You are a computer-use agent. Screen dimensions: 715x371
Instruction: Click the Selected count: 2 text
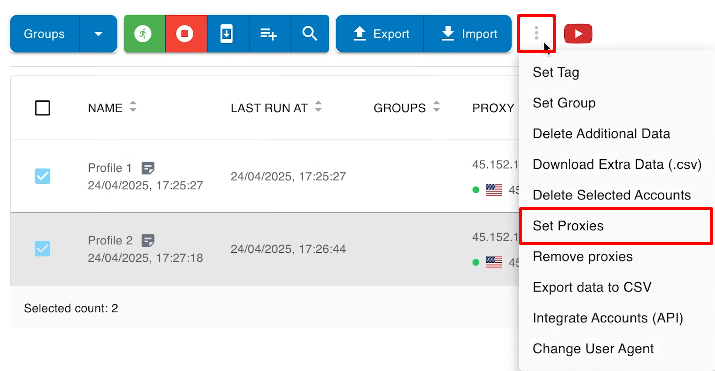[x=71, y=309]
